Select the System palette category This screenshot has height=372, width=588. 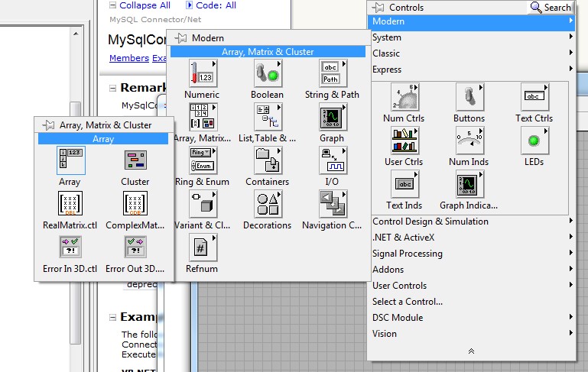point(471,37)
